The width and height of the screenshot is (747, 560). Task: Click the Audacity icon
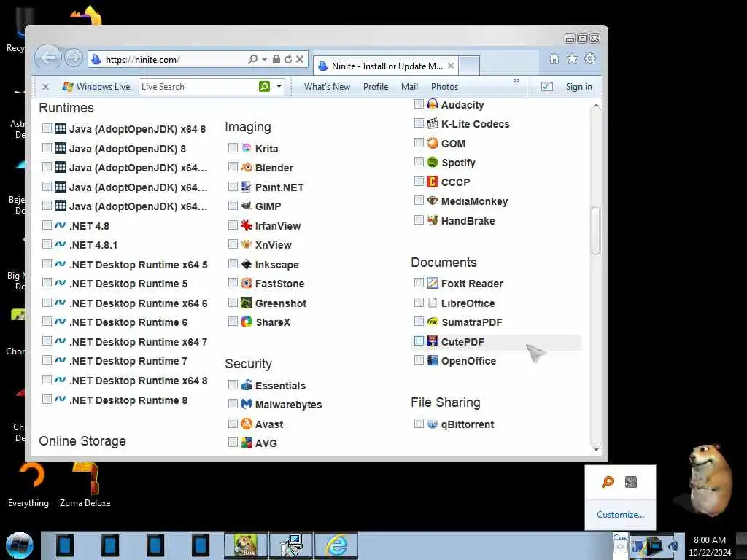433,104
